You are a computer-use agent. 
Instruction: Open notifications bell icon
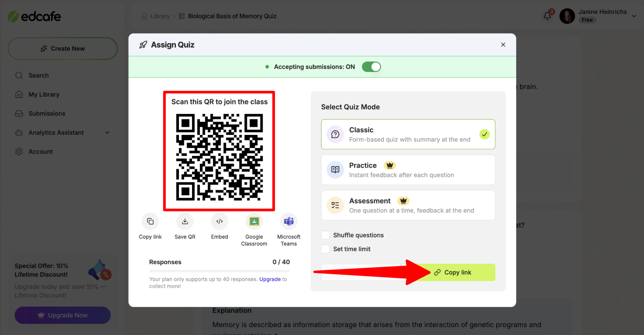click(547, 16)
